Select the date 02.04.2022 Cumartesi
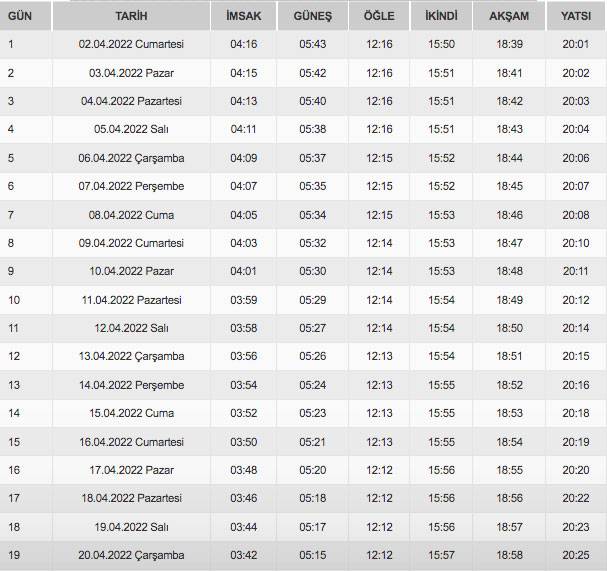Viewport: 607px width, 571px height. 131,44
